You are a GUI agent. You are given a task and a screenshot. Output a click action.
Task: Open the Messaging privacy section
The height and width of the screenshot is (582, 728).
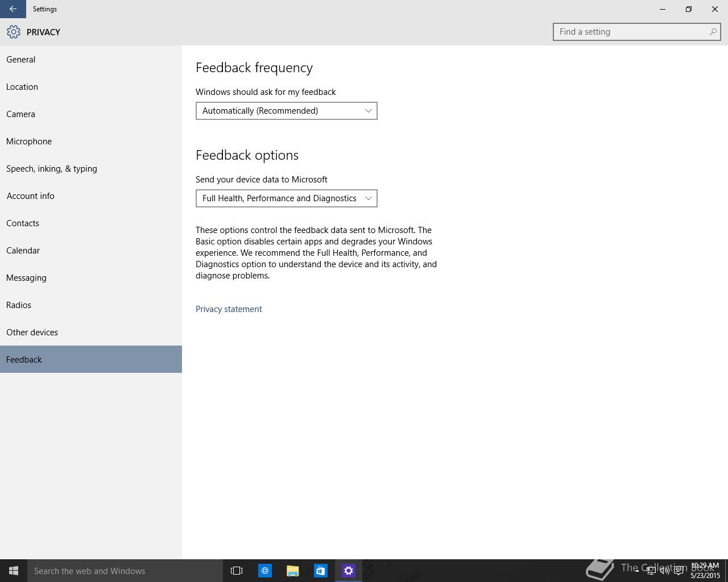91,277
